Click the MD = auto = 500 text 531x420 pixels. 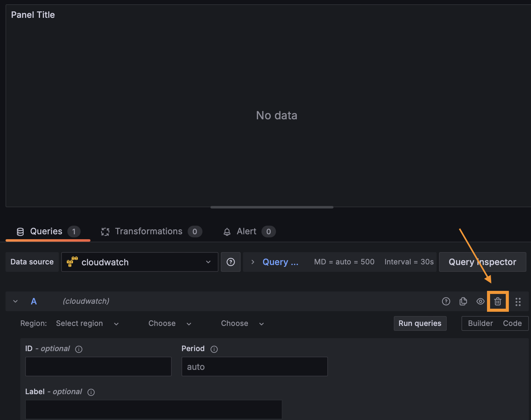[x=344, y=262]
